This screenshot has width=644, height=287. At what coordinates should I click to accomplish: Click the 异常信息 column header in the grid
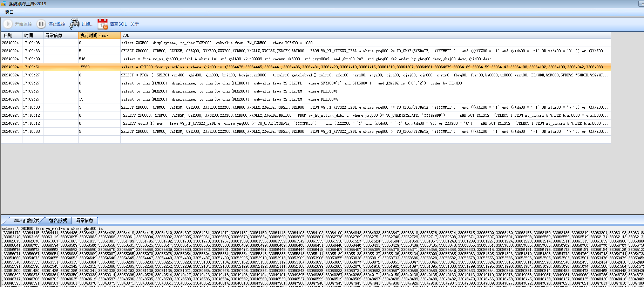click(x=61, y=35)
